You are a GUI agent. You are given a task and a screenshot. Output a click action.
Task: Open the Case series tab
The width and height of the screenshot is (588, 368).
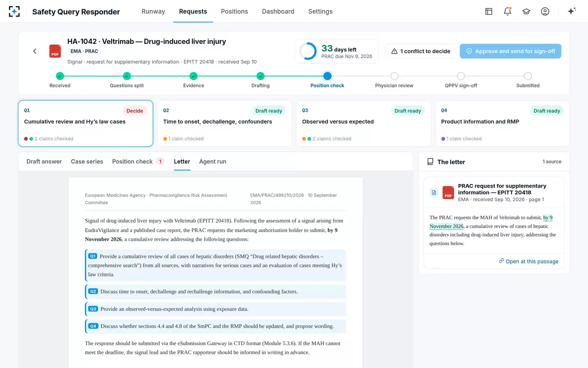click(x=87, y=162)
